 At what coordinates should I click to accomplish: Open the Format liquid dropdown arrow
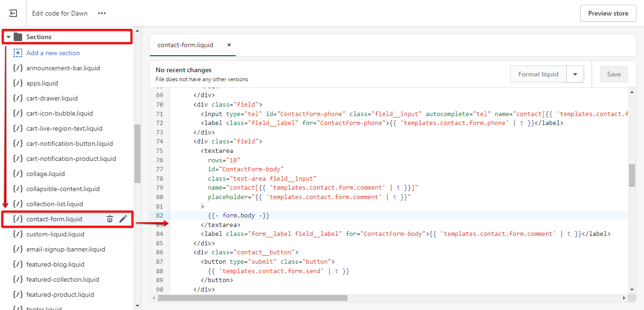(x=576, y=74)
